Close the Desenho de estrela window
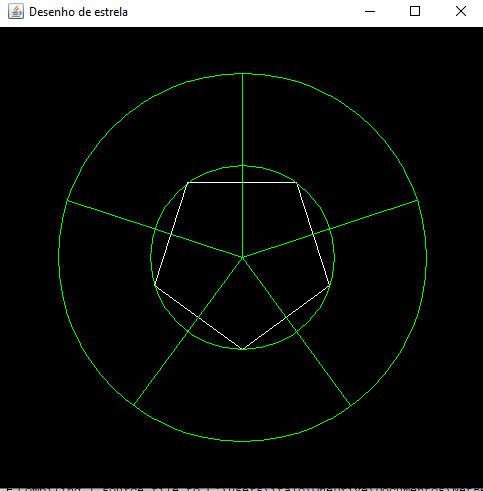 [461, 11]
